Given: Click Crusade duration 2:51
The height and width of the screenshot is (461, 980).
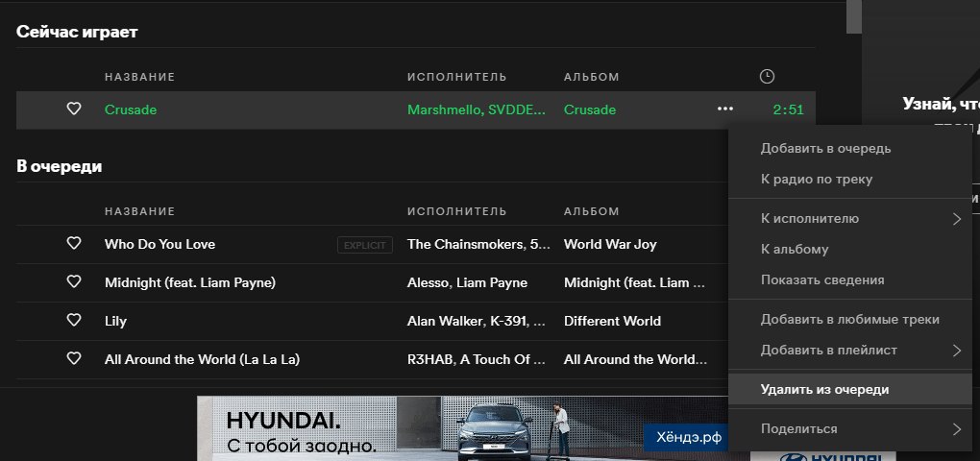Looking at the screenshot, I should tap(789, 109).
